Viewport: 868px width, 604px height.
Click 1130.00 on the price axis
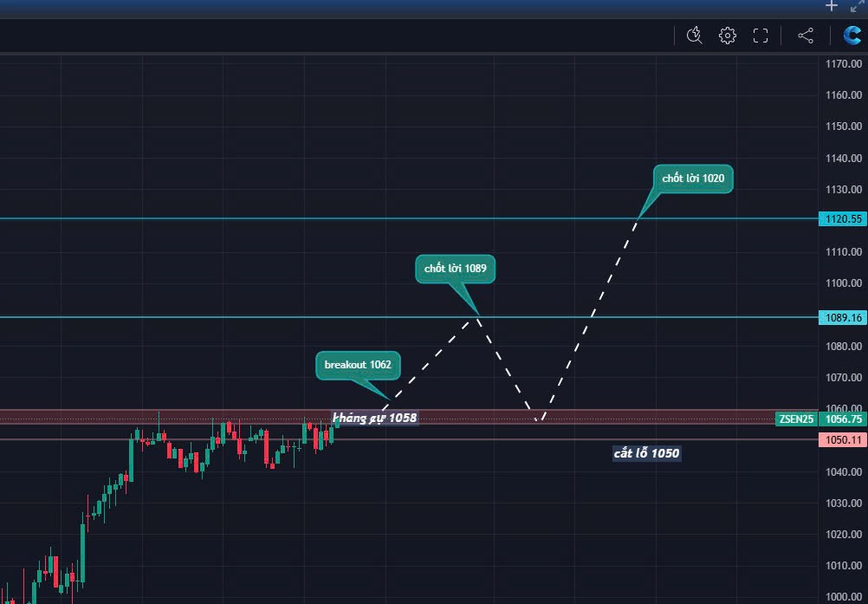click(x=844, y=189)
